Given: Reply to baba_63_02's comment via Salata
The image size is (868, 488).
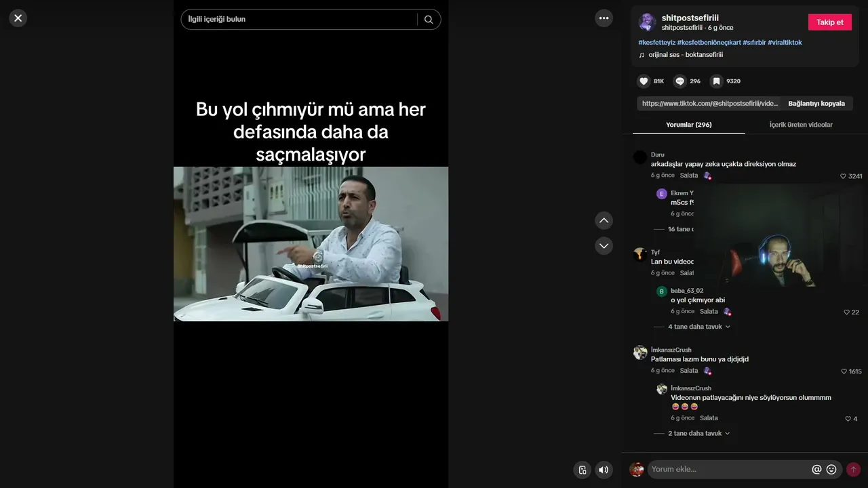Looking at the screenshot, I should pyautogui.click(x=709, y=312).
